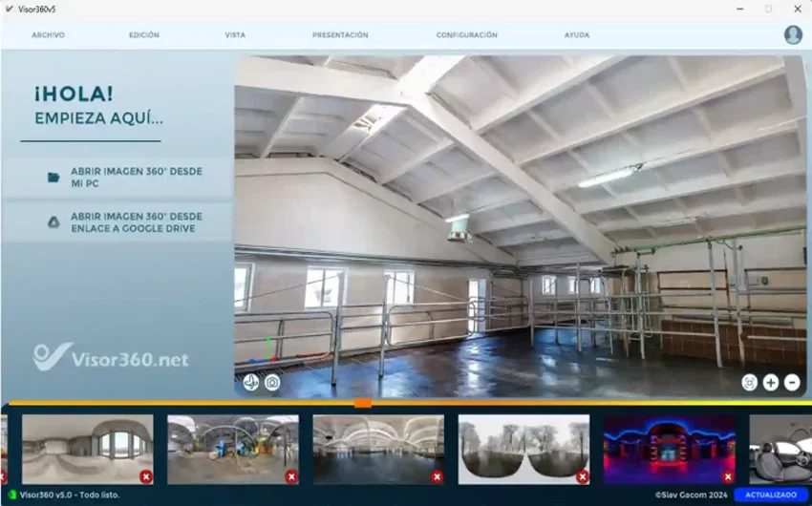This screenshot has height=506, width=812.
Task: Click the ©Slav Gacom 2024 text
Action: coord(691,495)
